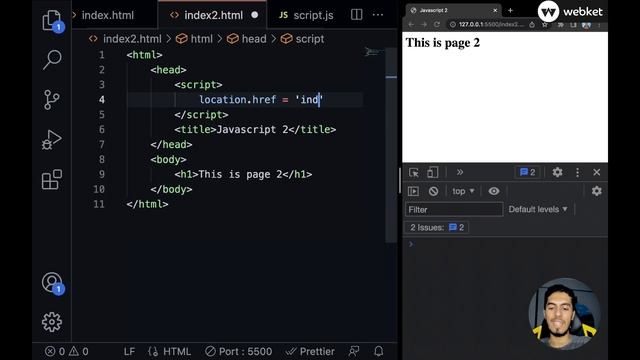The width and height of the screenshot is (640, 360).
Task: Switch to the index.html editor tab
Action: coord(108,15)
